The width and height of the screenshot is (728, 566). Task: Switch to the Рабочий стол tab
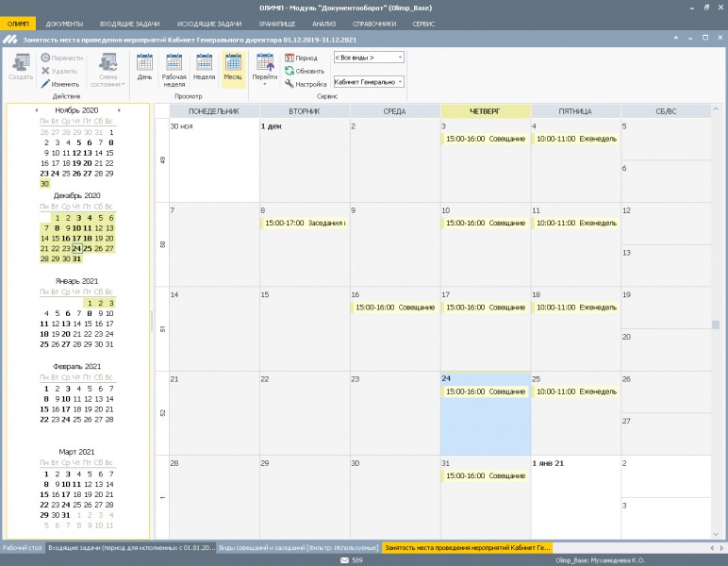(x=21, y=547)
